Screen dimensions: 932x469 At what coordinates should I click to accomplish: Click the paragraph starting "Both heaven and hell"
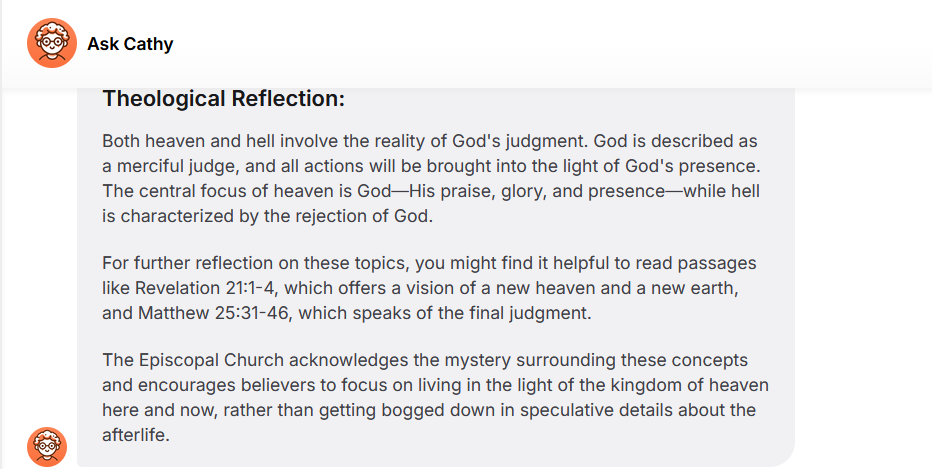pos(435,177)
